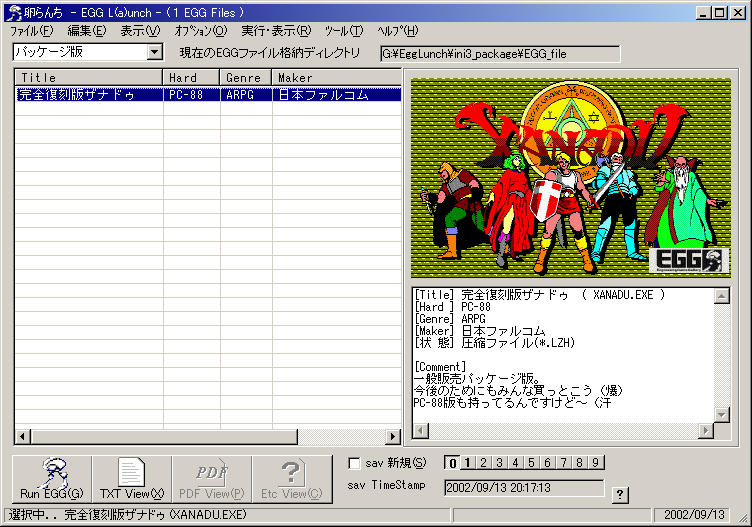The image size is (752, 527).
Task: Click the Run EGG(G) button
Action: coord(52,479)
